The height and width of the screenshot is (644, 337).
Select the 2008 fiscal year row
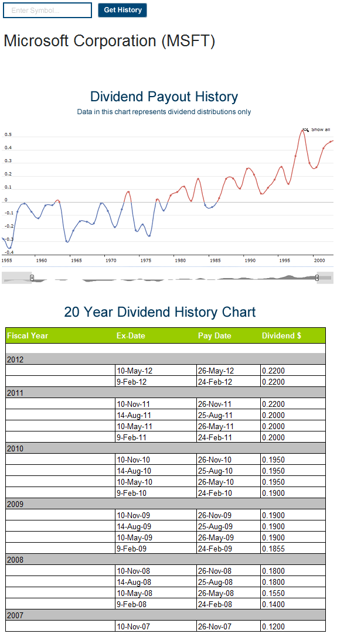(166, 559)
